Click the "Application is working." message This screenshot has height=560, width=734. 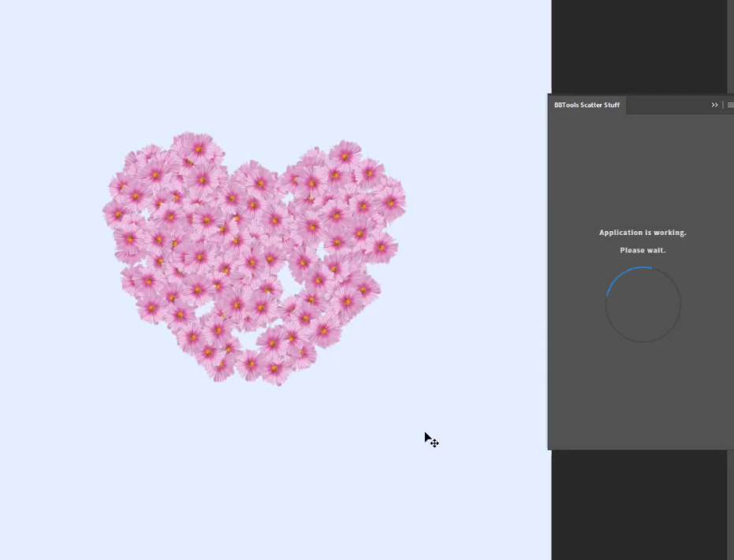(643, 233)
